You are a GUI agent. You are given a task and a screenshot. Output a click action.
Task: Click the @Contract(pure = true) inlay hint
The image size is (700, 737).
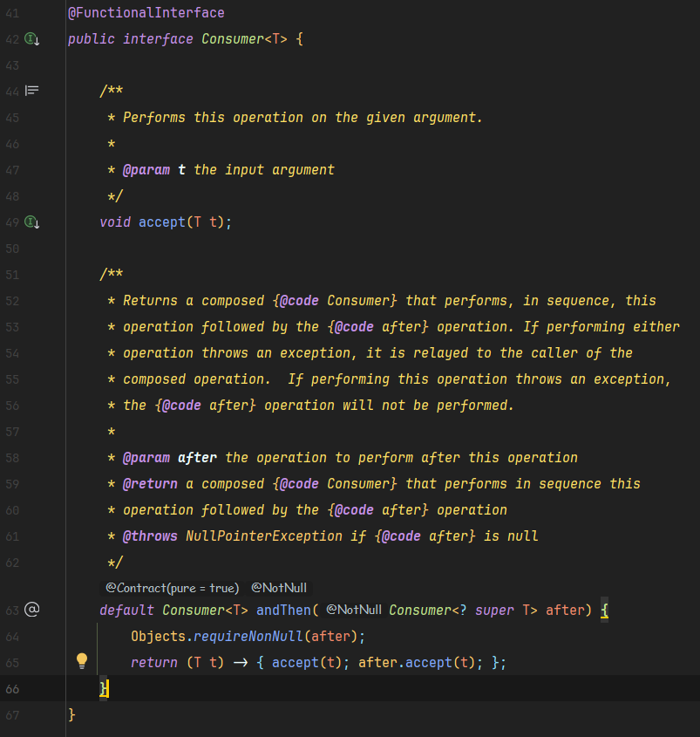pyautogui.click(x=172, y=588)
